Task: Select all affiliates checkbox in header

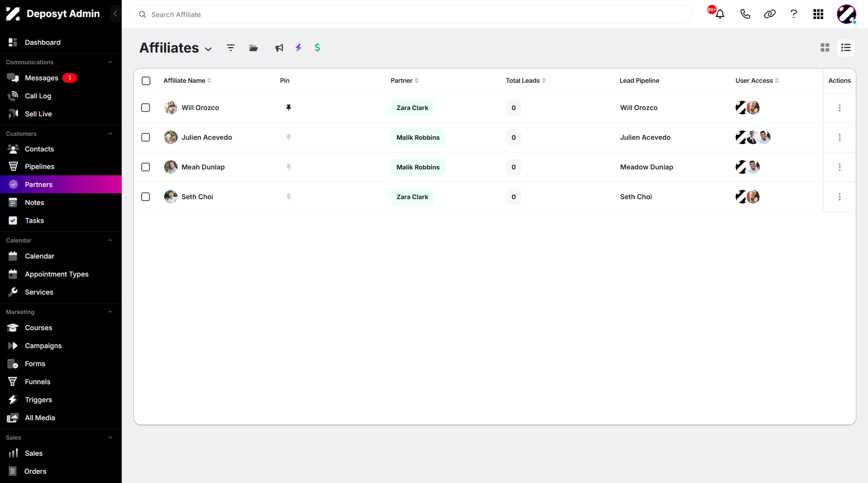Action: pos(146,81)
